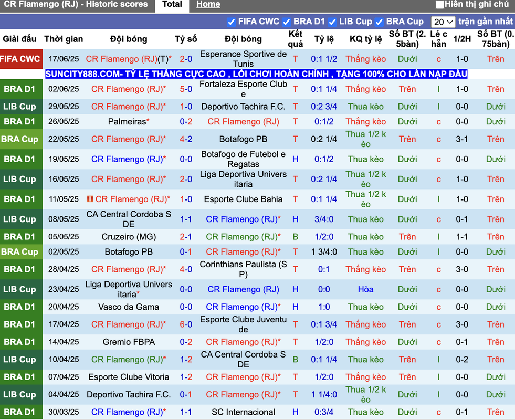Click the red card icon beside Flamengo on 11/05/25
Image resolution: width=515 pixels, height=420 pixels.
pyautogui.click(x=90, y=199)
